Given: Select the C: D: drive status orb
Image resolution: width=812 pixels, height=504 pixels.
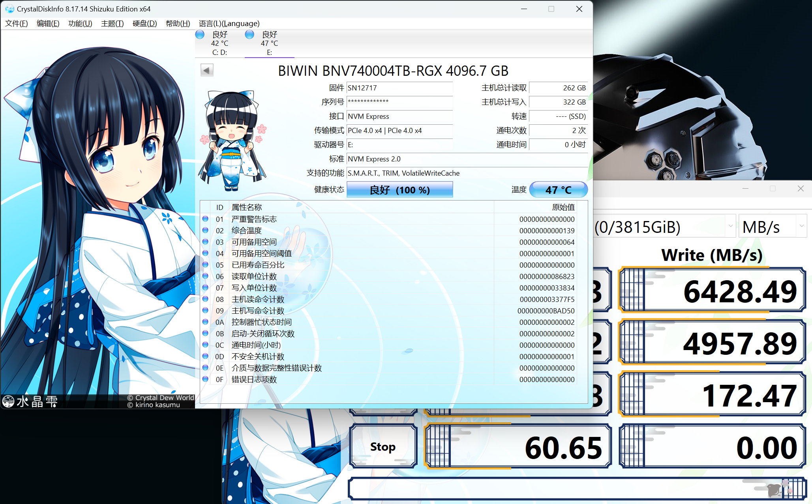Looking at the screenshot, I should pos(200,35).
